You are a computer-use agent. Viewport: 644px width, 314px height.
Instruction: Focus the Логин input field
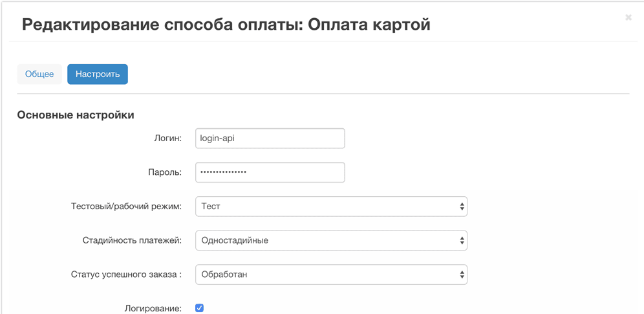(270, 138)
